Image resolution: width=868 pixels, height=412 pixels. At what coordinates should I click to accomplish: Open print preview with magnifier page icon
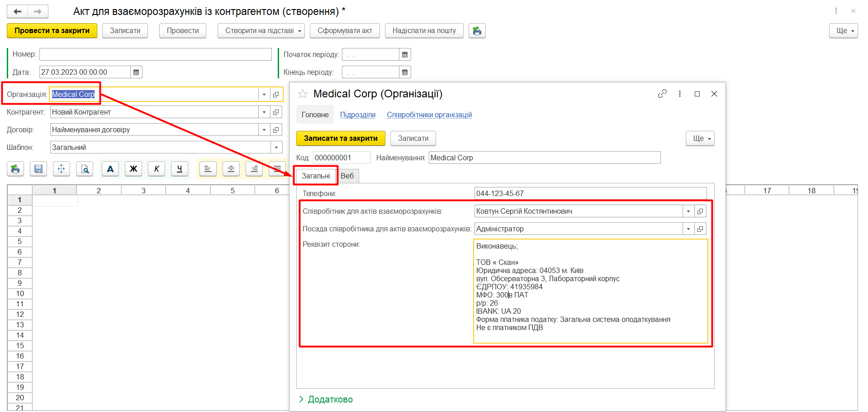point(85,169)
